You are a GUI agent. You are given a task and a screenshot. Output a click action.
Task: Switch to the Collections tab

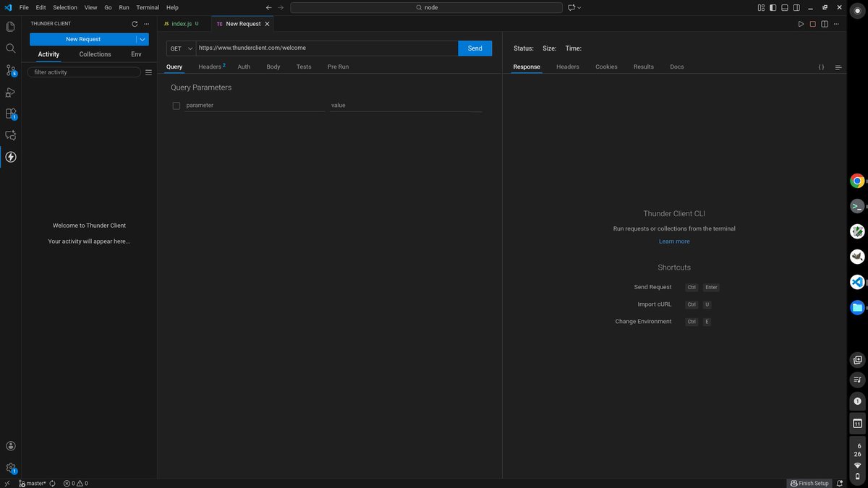[95, 54]
